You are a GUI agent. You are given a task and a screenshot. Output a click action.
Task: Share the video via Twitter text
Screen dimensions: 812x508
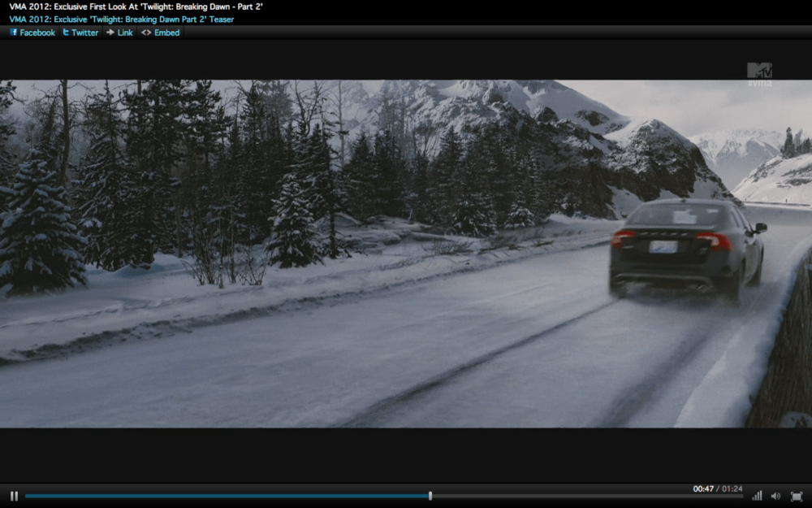coord(84,33)
